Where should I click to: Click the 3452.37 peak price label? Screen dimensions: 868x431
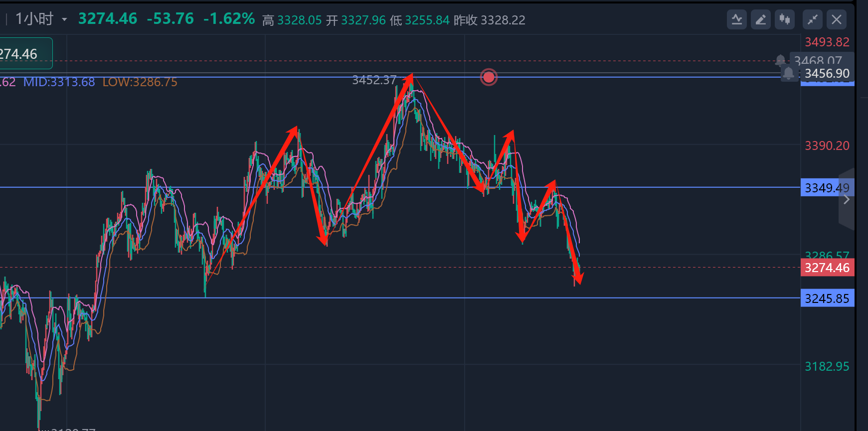pyautogui.click(x=374, y=80)
